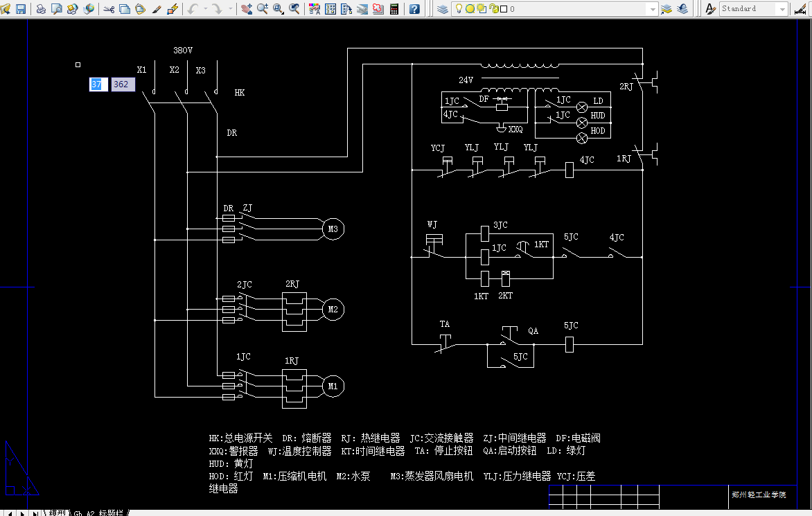Screen dimensions: 812x516
Task: Click the HOD red lamp label
Action: 598,130
